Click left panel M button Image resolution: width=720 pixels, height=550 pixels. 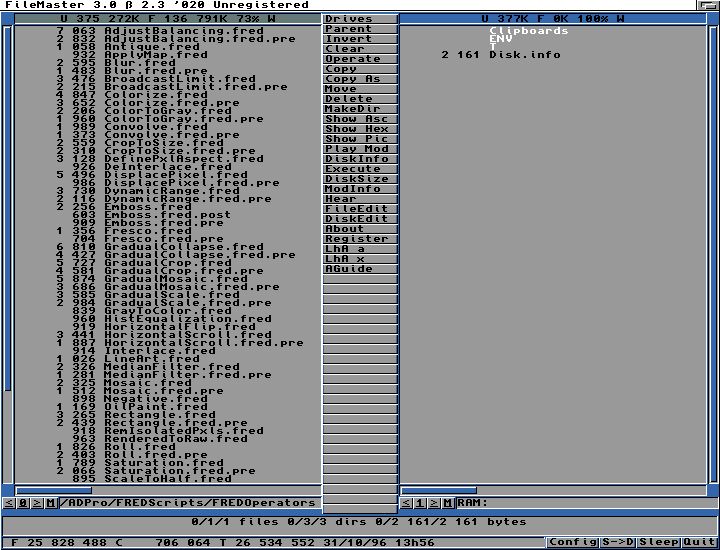(x=51, y=503)
